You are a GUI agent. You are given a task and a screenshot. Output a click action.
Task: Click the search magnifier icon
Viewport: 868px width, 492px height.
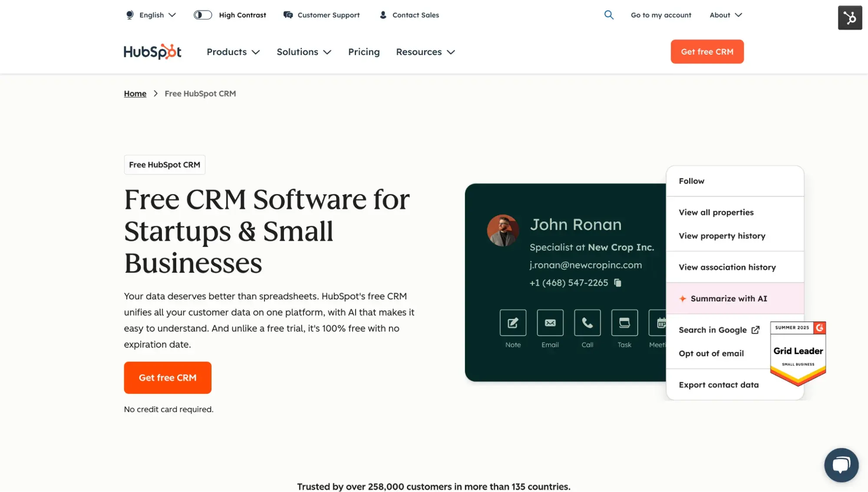609,15
